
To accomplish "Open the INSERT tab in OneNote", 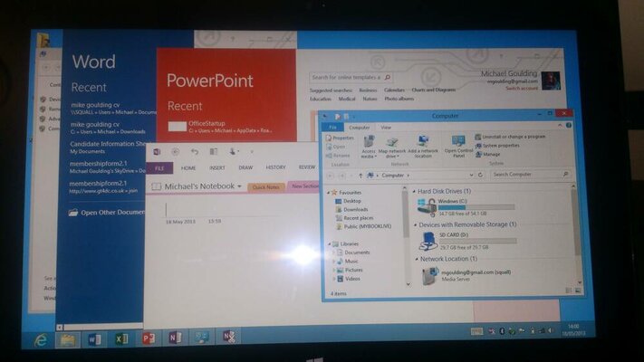I will click(x=217, y=167).
